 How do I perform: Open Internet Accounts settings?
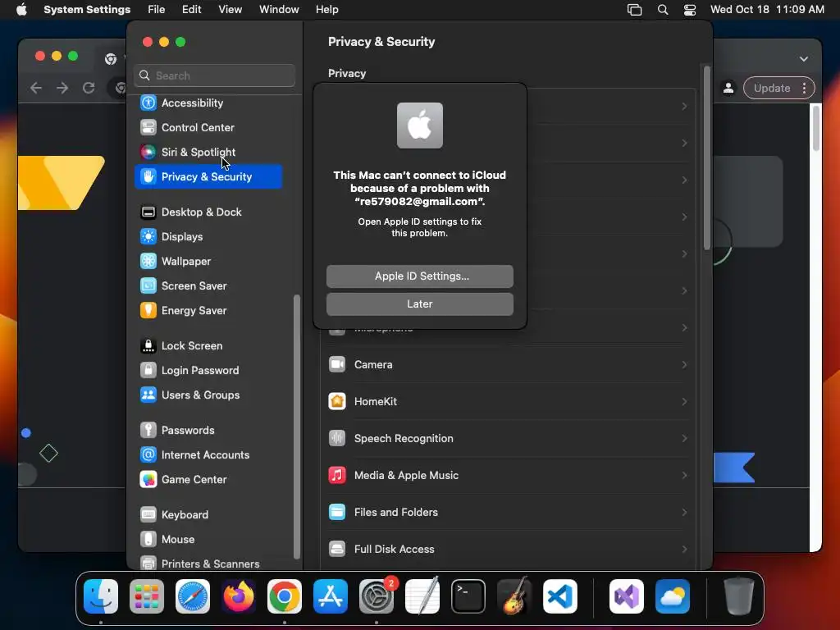coord(208,454)
